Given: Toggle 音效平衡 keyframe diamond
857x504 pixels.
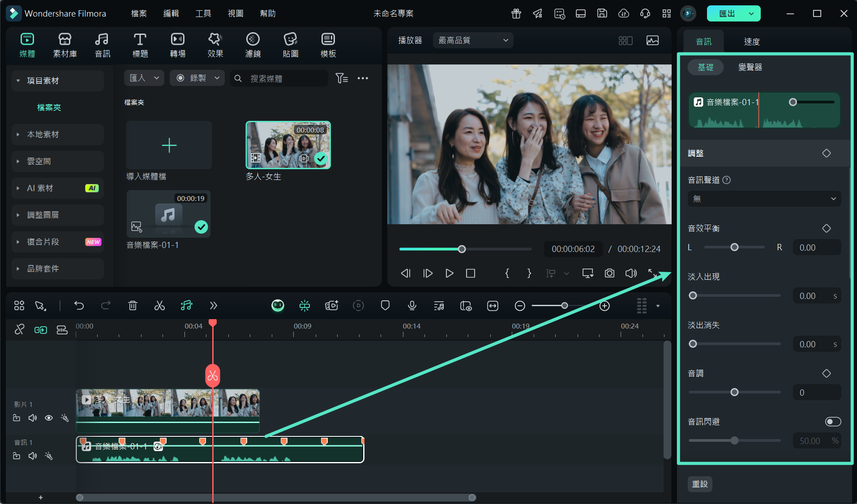Looking at the screenshot, I should (x=827, y=228).
